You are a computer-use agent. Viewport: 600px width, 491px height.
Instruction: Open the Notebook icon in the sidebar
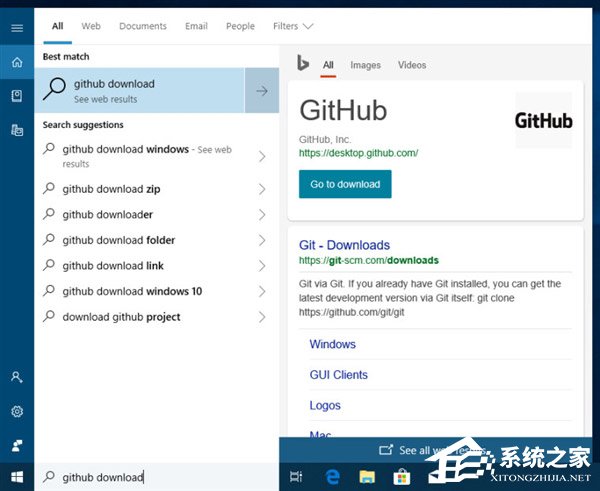[17, 96]
